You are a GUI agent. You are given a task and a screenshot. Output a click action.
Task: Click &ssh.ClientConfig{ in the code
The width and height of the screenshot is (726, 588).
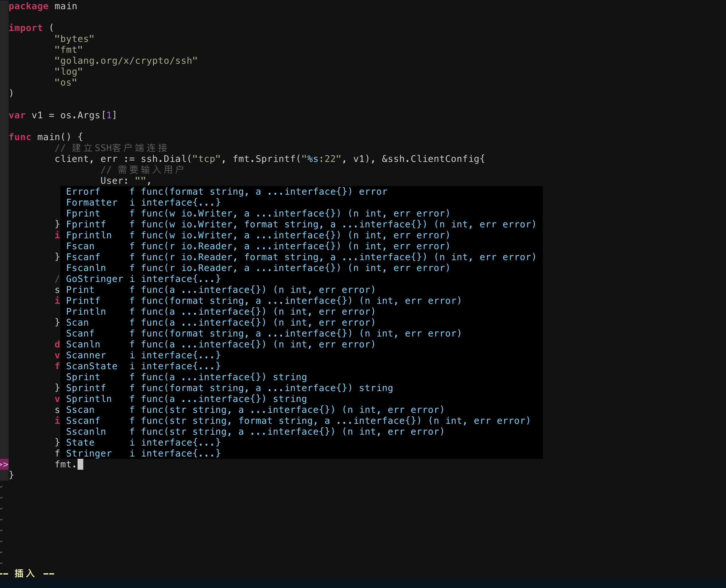click(x=433, y=159)
